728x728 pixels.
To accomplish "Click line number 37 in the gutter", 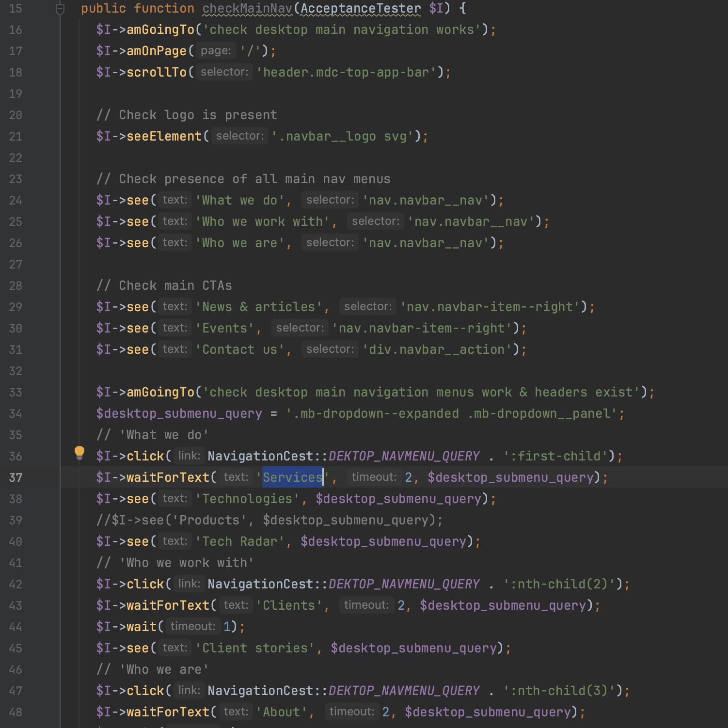I will [x=16, y=478].
